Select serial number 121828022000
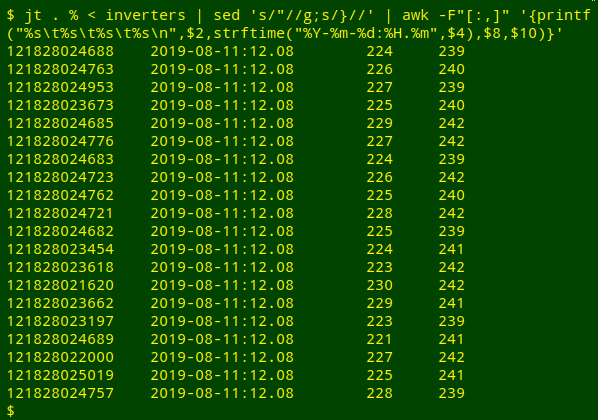The image size is (598, 420). coord(60,357)
